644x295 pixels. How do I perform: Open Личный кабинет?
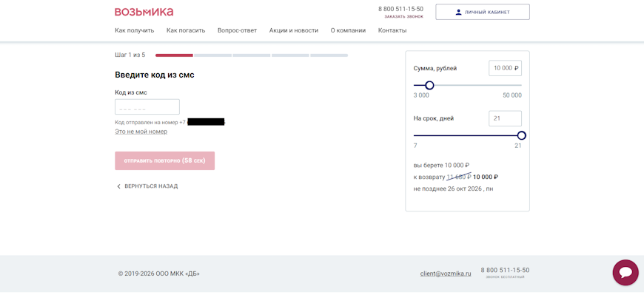(483, 13)
